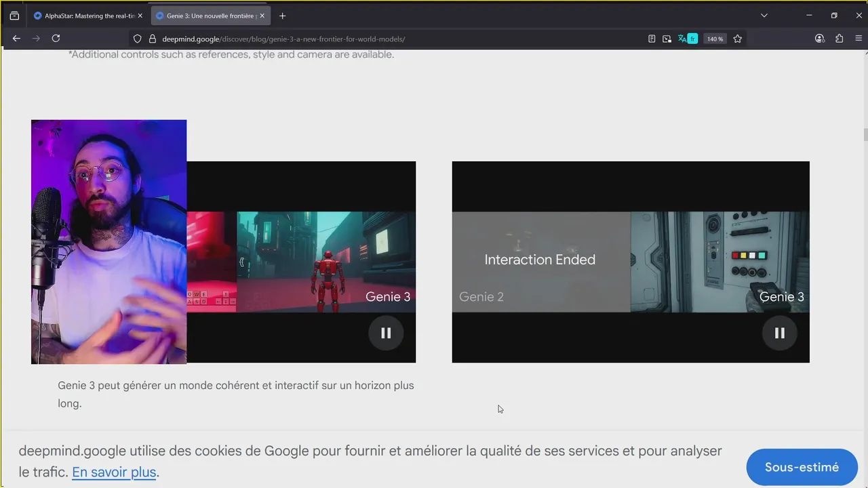Open the Firefox application menu
Viewport: 868px width, 488px height.
coord(859,39)
